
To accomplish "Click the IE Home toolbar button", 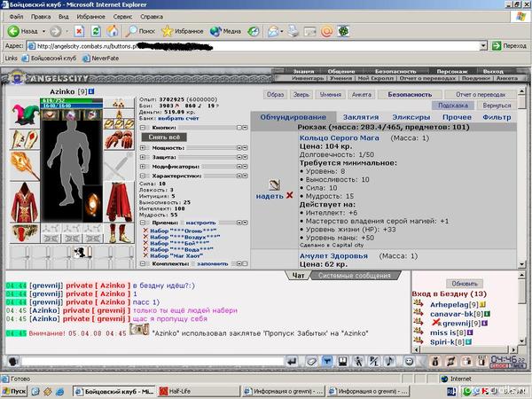I will point(113,32).
